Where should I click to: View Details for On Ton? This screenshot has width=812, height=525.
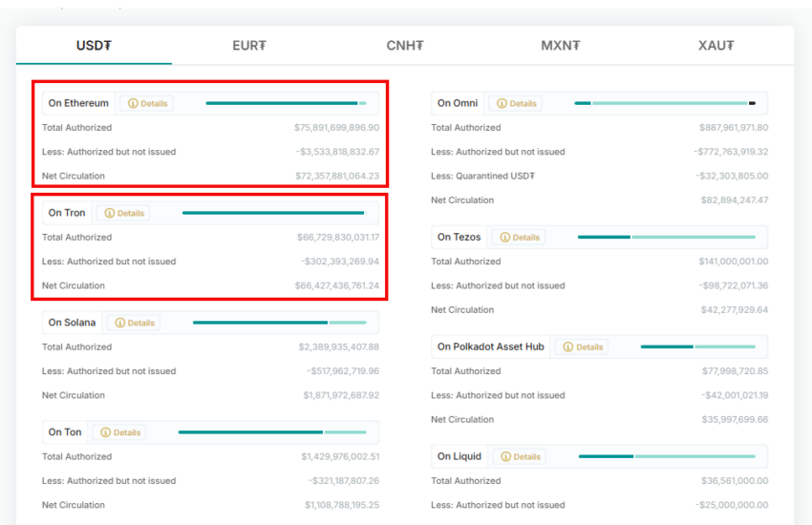point(119,432)
